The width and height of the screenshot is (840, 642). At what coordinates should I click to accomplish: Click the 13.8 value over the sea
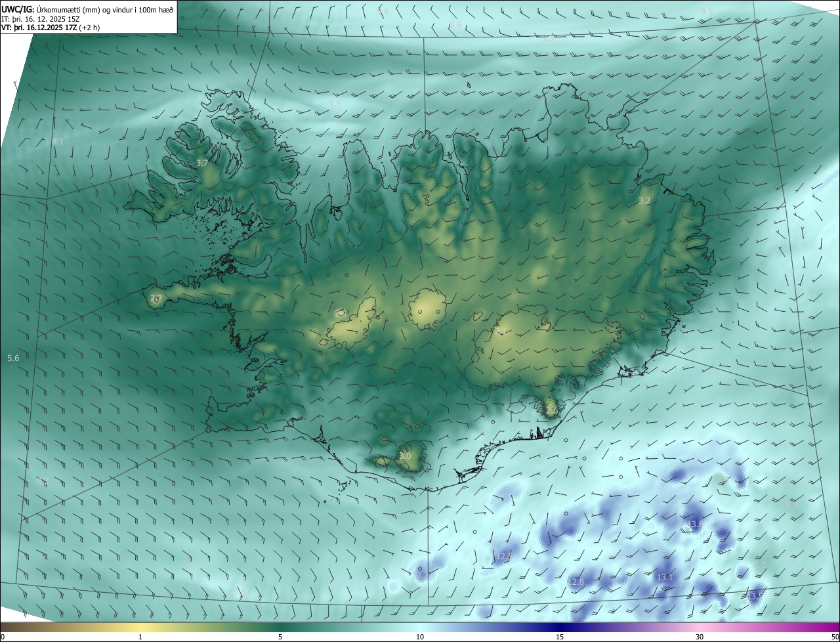[694, 524]
